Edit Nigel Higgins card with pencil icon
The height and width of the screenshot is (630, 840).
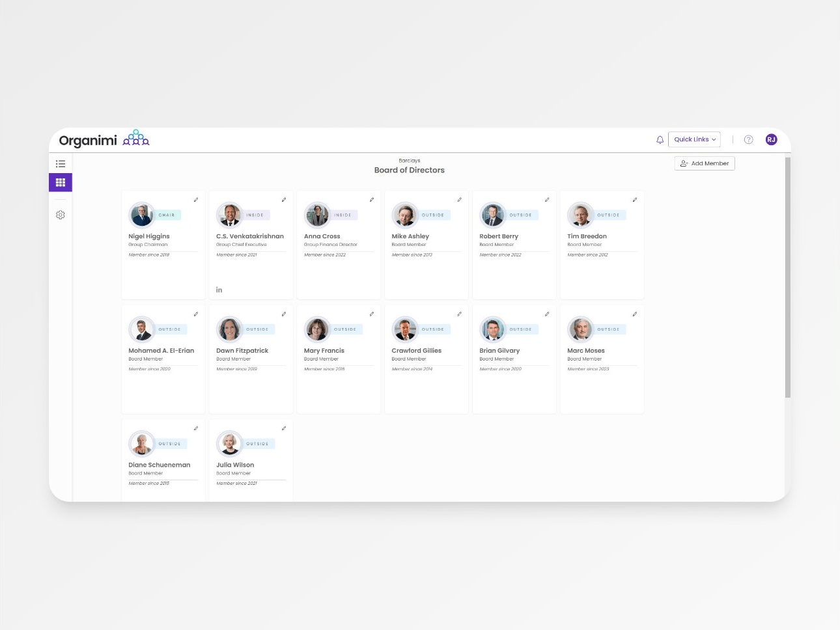pyautogui.click(x=195, y=200)
